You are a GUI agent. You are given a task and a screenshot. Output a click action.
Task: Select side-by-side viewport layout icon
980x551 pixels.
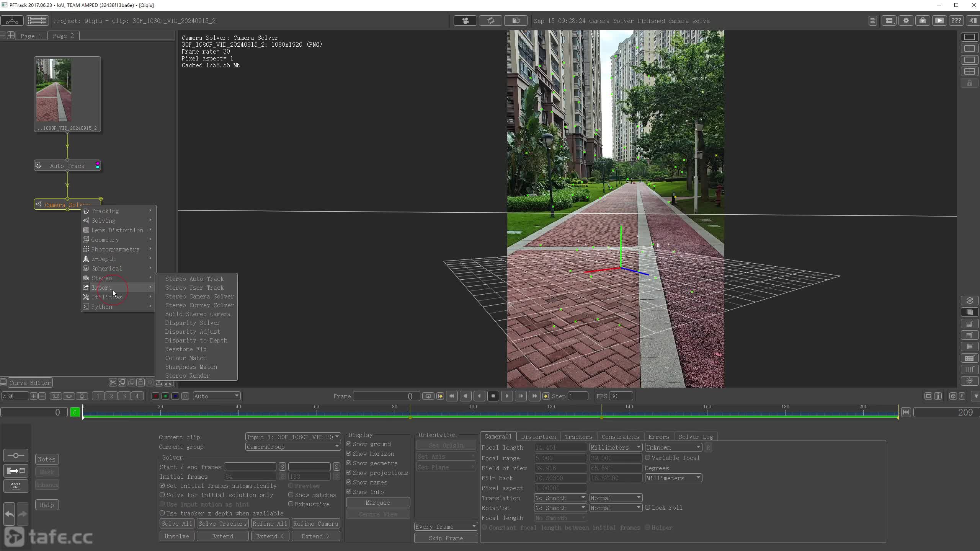[969, 49]
